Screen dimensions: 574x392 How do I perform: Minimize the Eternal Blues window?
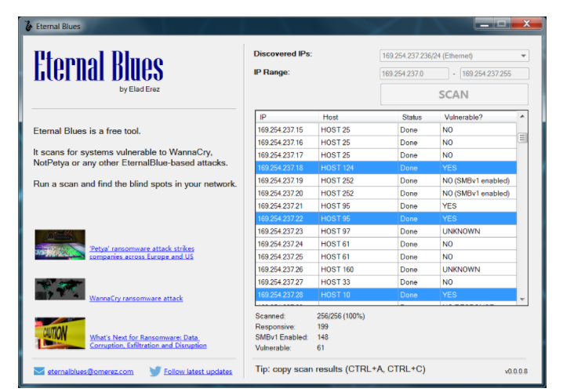coord(485,24)
